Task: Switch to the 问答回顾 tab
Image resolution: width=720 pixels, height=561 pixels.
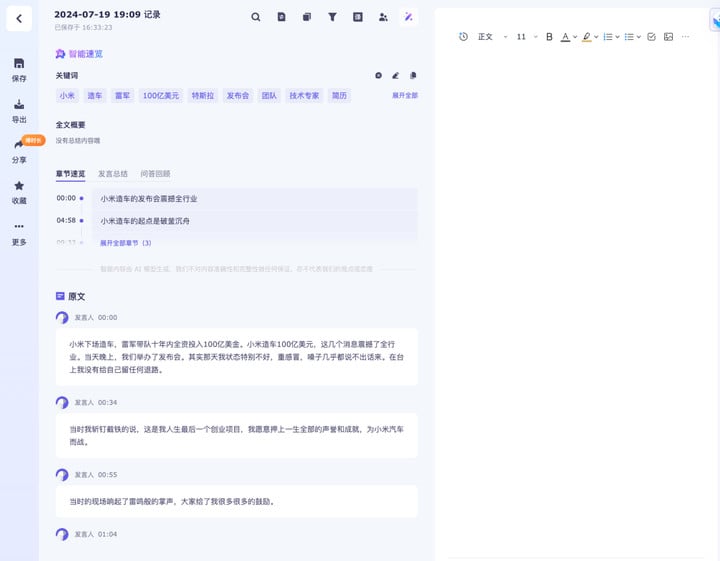Action: 155,174
